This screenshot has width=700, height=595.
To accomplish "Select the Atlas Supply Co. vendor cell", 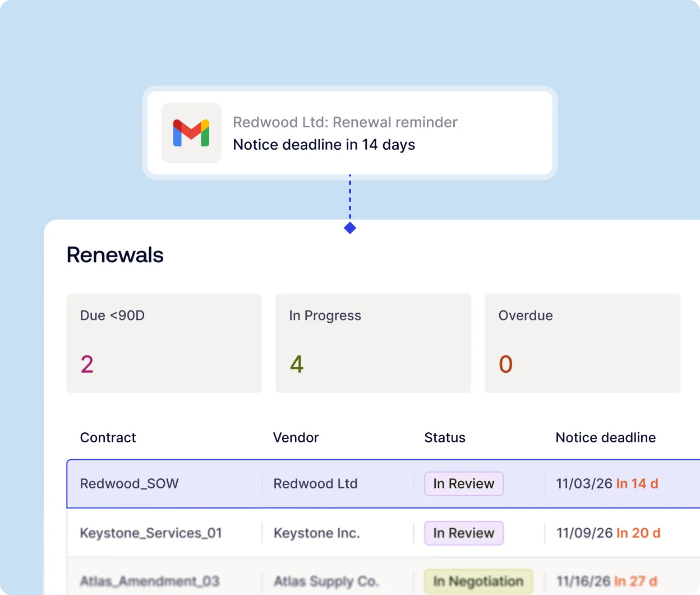I will (326, 582).
